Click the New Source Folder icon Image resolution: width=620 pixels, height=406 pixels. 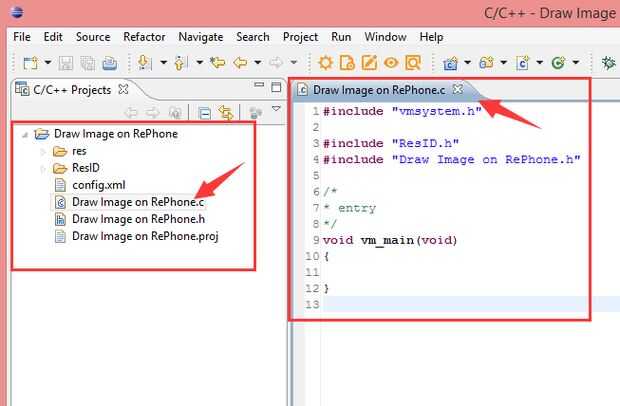tap(486, 63)
